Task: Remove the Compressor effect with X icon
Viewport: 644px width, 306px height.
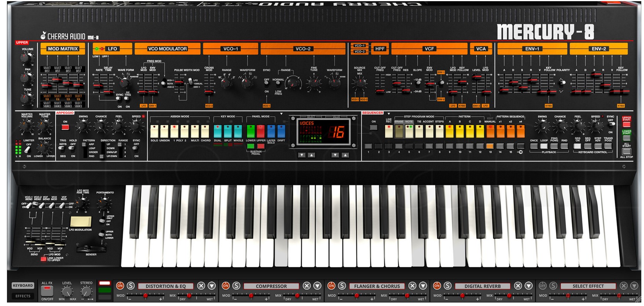Action: [307, 286]
